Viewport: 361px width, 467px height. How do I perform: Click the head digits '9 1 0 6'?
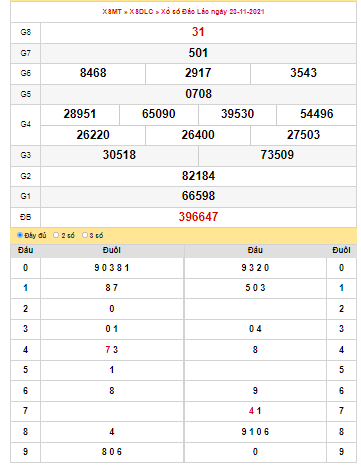point(255,432)
